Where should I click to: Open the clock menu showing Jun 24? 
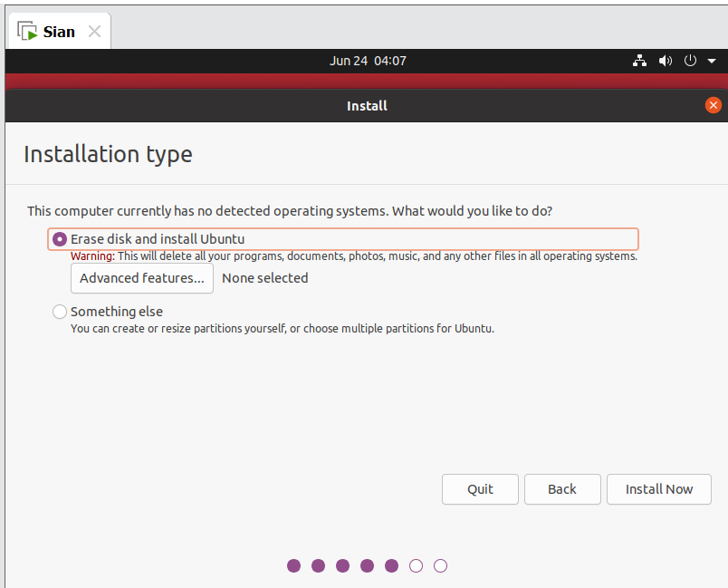[366, 61]
